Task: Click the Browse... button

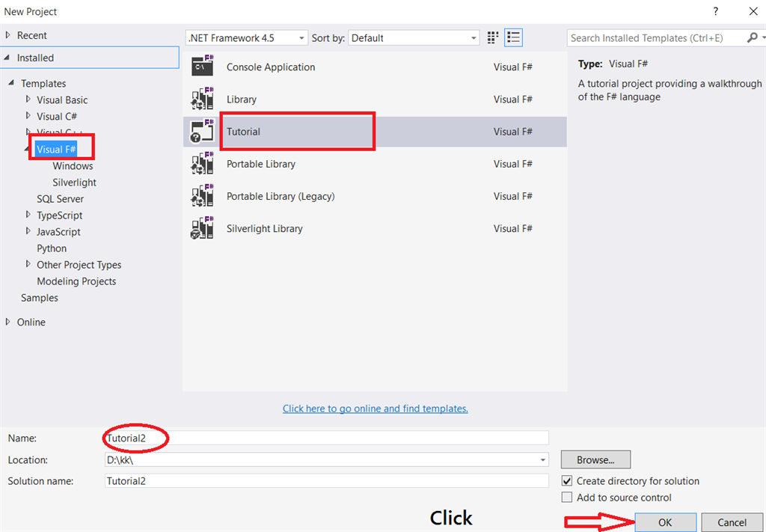Action: point(595,459)
